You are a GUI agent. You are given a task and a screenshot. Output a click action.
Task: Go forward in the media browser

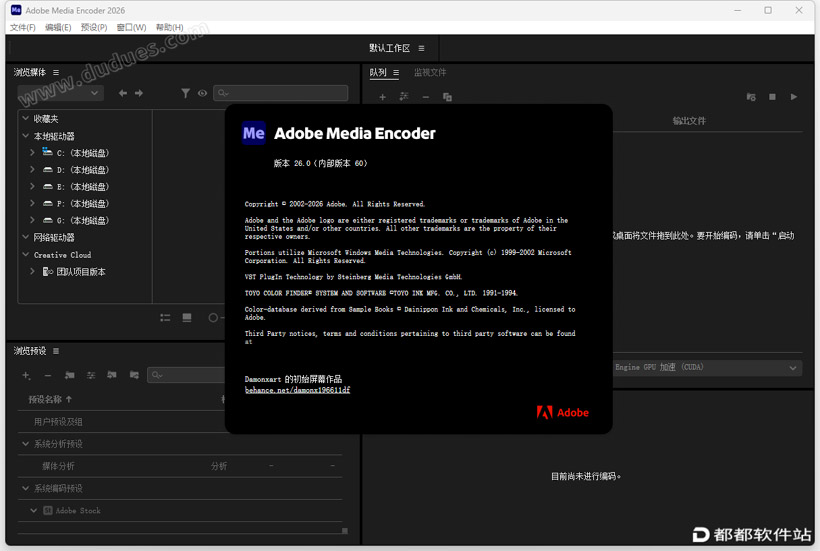(x=139, y=93)
